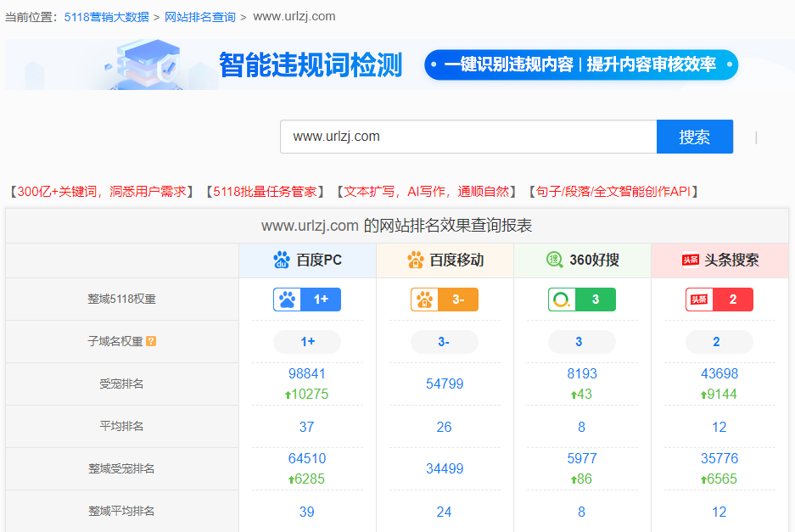Click the orange 百度移动 weight badge 3-
This screenshot has width=795, height=532.
(x=444, y=299)
